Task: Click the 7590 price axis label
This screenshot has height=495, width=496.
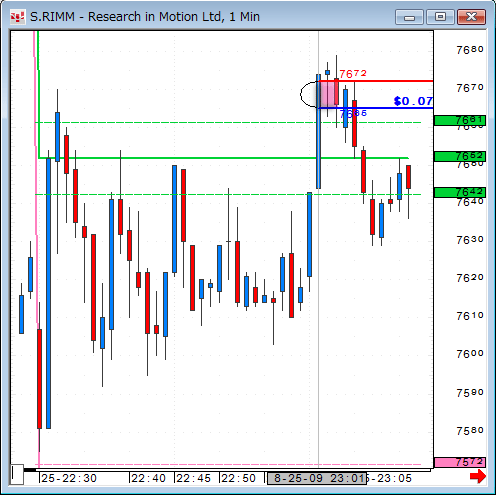Action: coord(470,393)
